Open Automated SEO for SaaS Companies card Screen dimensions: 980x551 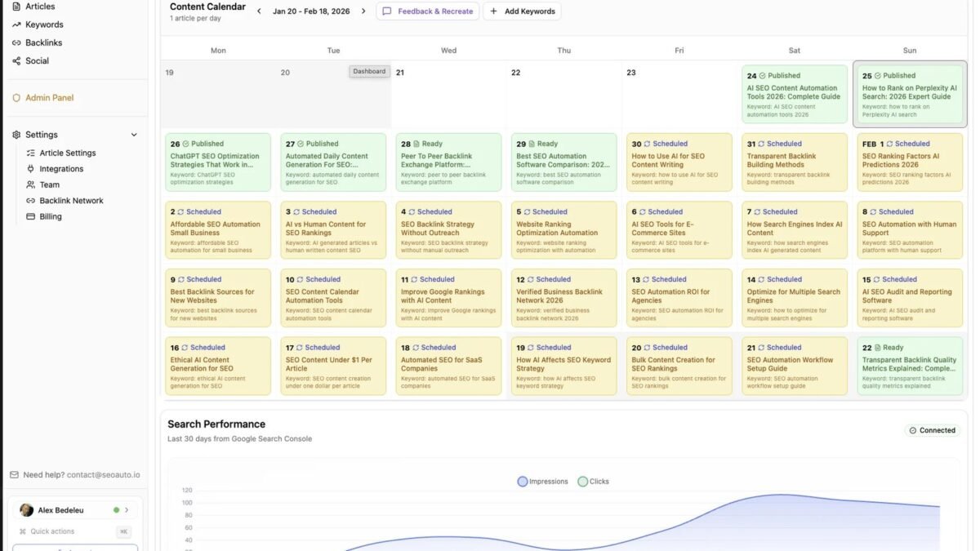click(x=448, y=367)
